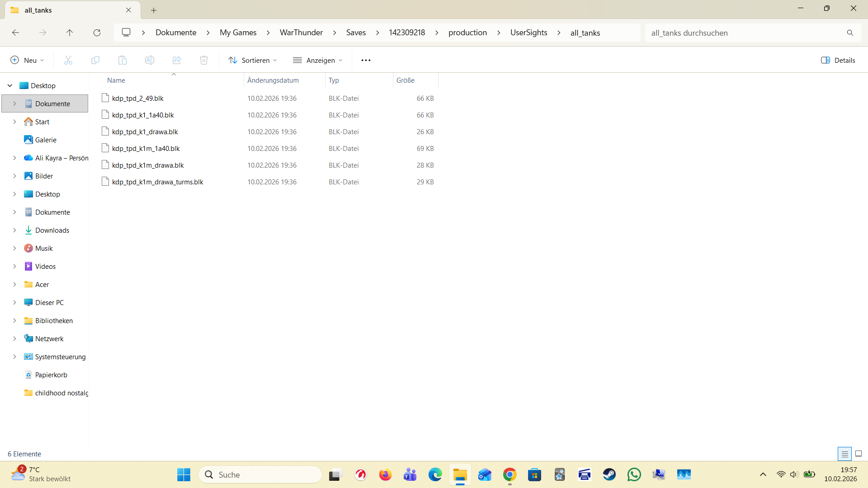Viewport: 868px width, 488px height.
Task: Click the Delete trash icon in toolbar
Action: point(204,60)
